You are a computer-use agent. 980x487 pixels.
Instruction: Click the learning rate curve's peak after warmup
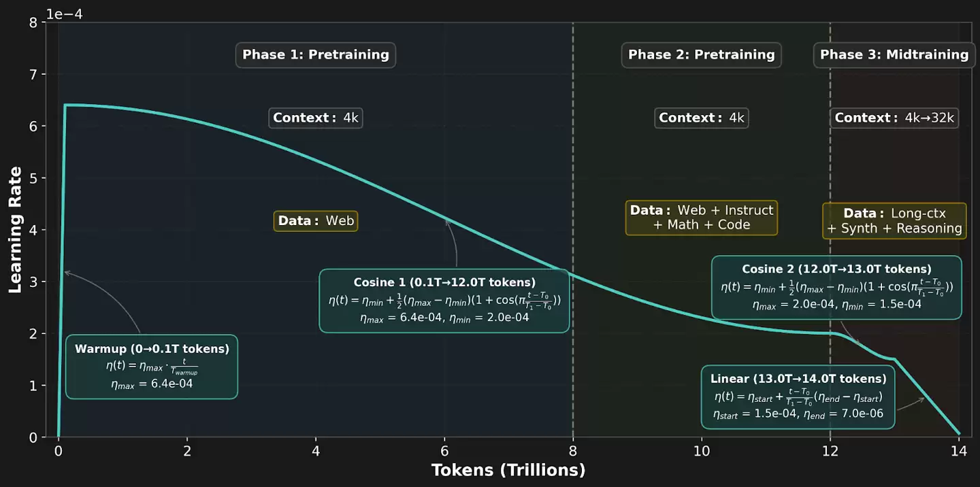point(66,105)
